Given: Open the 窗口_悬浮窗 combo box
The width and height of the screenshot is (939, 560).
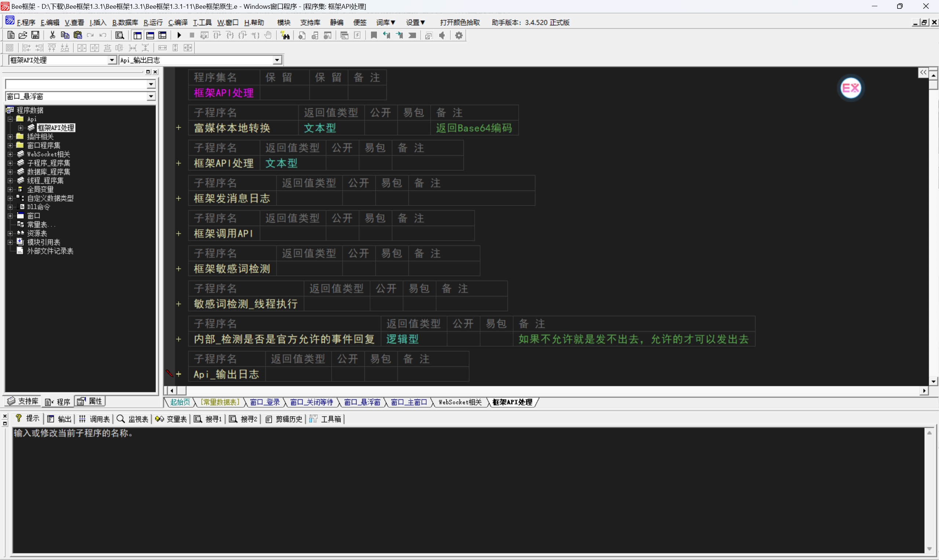Looking at the screenshot, I should pos(151,97).
